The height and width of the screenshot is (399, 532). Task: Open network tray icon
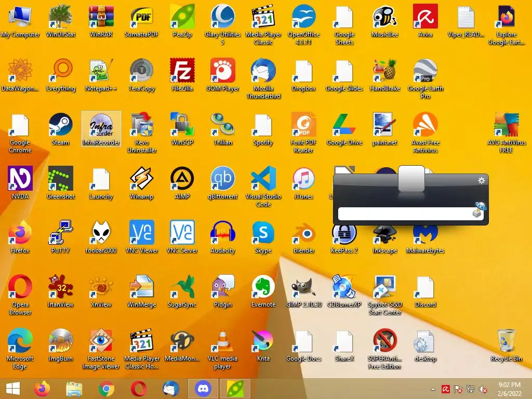point(470,389)
